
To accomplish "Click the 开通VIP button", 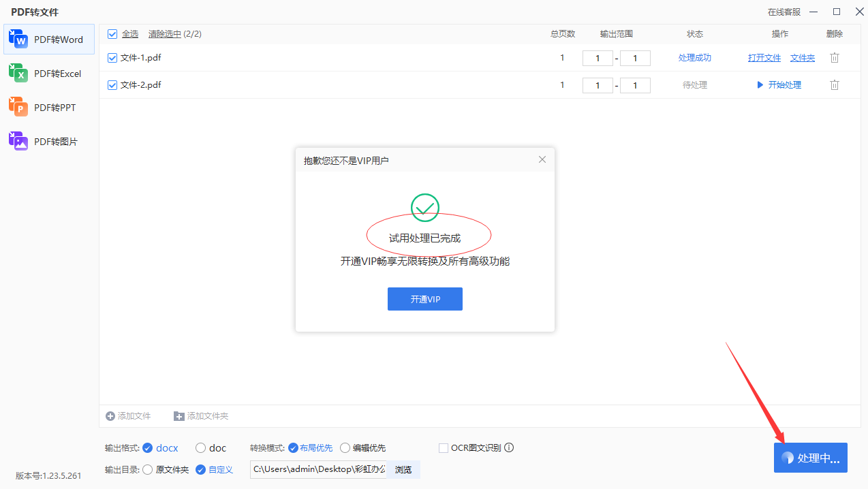I will click(424, 299).
